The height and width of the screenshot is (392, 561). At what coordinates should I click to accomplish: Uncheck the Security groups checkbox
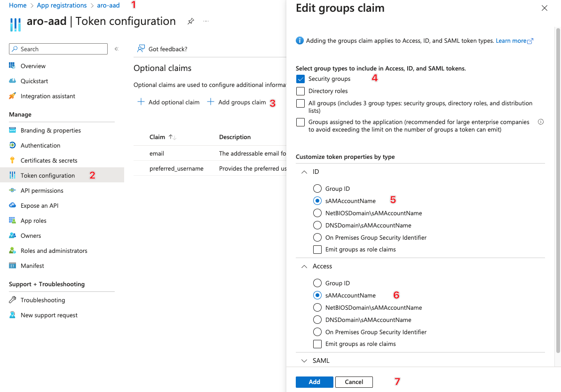(300, 79)
